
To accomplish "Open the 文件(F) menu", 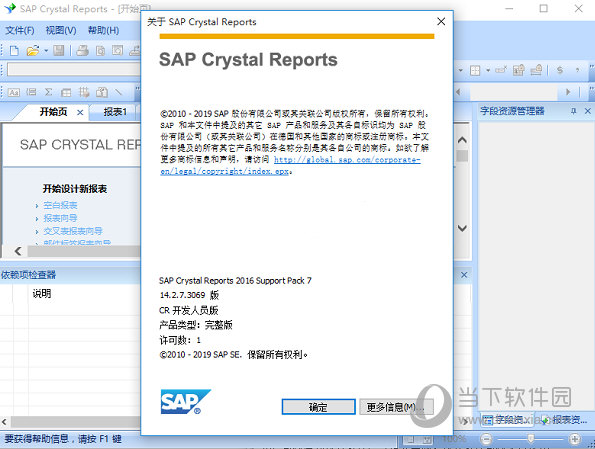I will click(20, 30).
